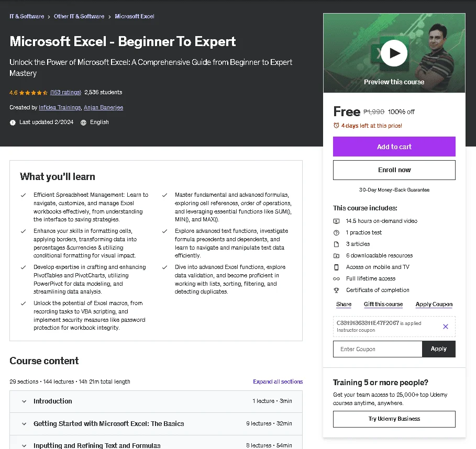Click the globe language icon
Viewport: 476px width, 449px height.
83,122
